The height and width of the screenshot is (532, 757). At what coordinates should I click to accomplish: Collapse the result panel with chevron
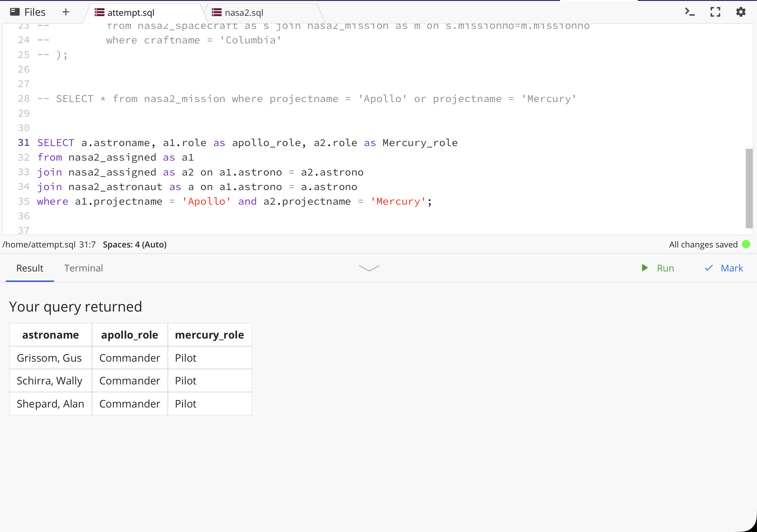(x=369, y=268)
